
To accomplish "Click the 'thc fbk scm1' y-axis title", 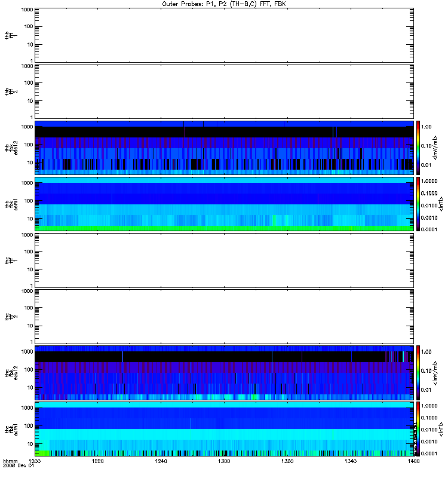I will [x=11, y=429].
